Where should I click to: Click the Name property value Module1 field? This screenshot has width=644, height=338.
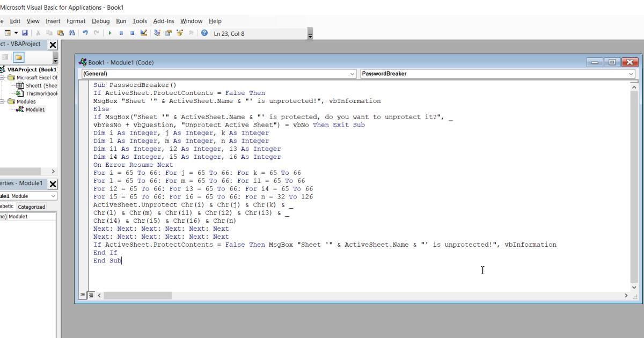(x=32, y=216)
